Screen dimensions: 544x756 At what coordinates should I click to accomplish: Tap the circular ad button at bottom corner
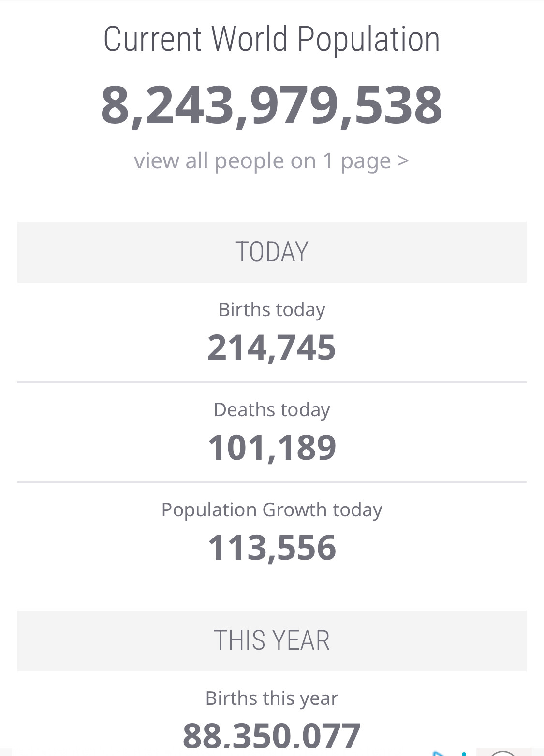point(504,753)
